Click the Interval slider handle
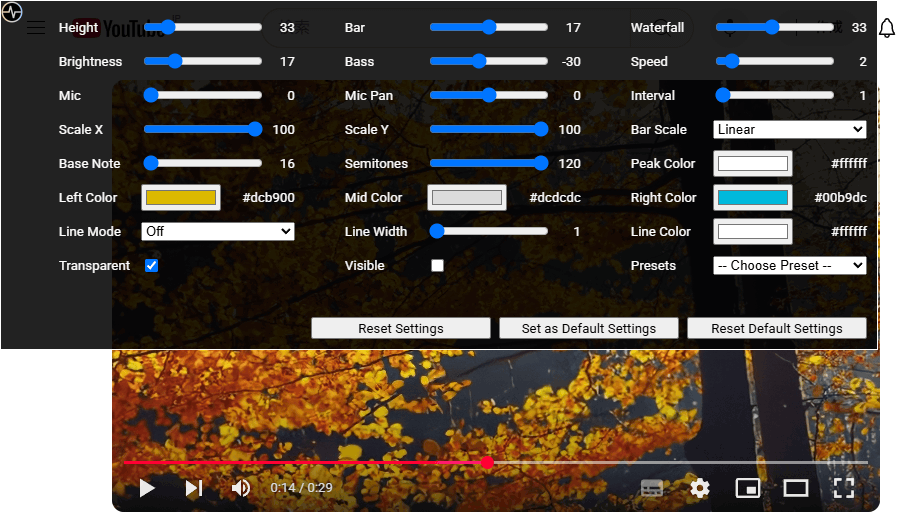This screenshot has height=526, width=920. coord(723,95)
